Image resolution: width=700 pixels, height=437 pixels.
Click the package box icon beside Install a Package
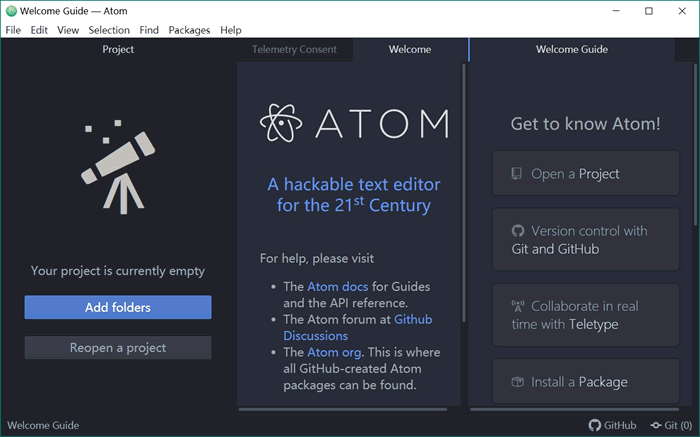tap(517, 382)
